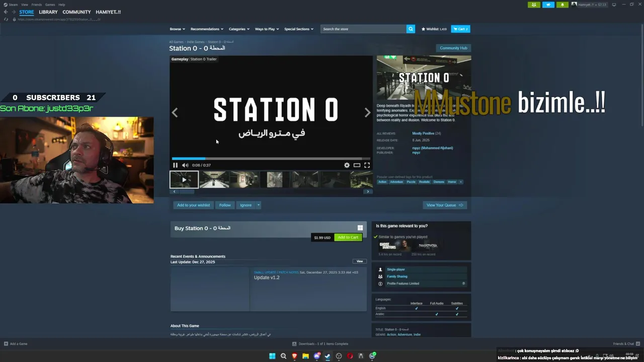The width and height of the screenshot is (644, 362).
Task: Open Steam notifications bell icon
Action: coord(562,5)
